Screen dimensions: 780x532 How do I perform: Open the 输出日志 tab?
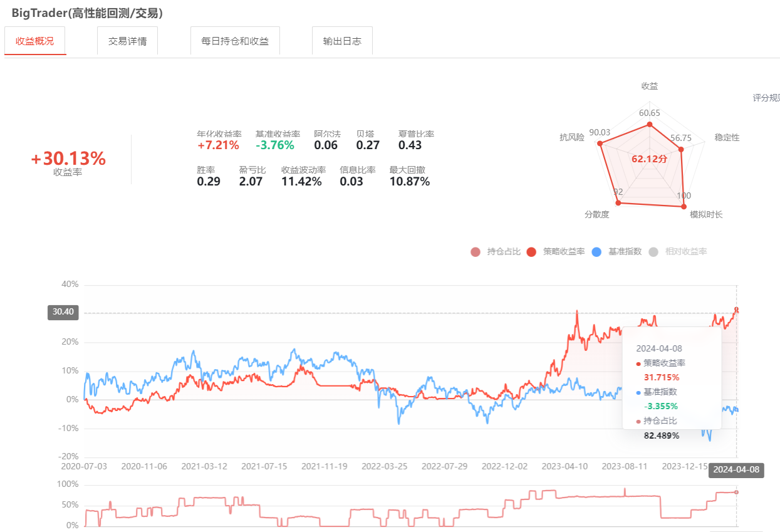click(x=342, y=41)
